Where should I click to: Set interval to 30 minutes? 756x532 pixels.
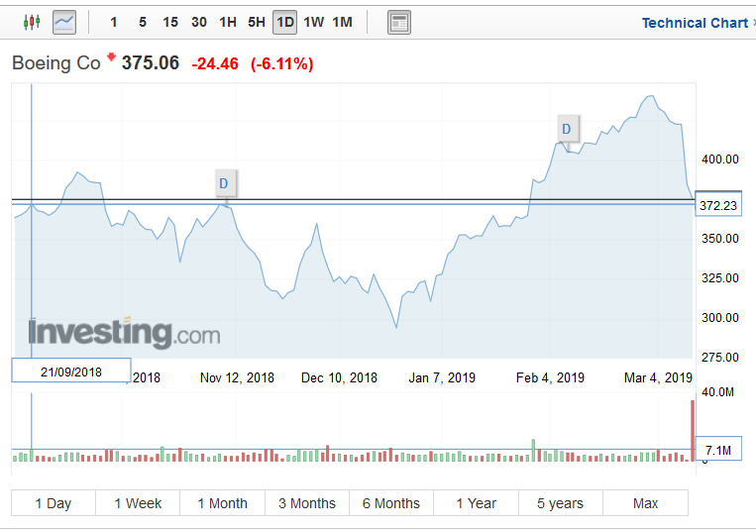point(198,22)
